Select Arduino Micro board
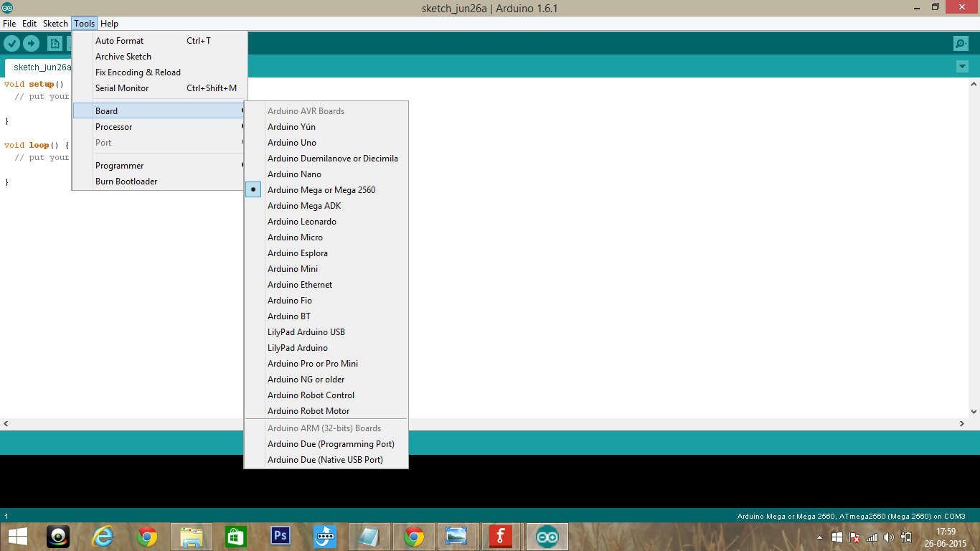980x551 pixels. [326, 237]
